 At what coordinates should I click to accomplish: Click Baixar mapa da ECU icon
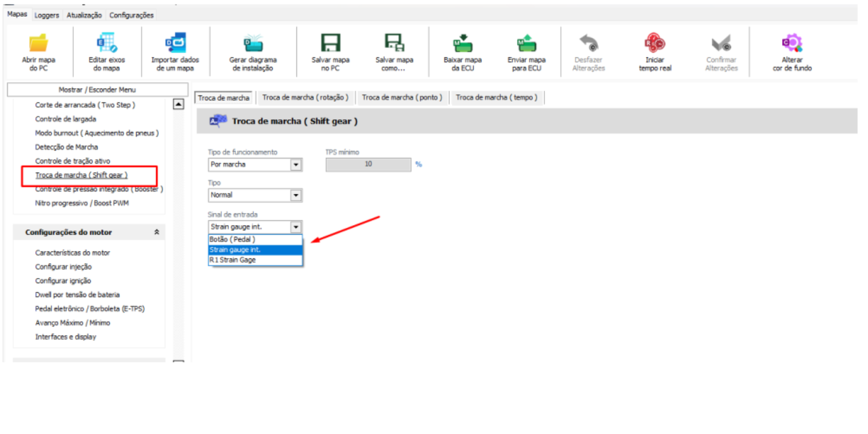tap(462, 43)
